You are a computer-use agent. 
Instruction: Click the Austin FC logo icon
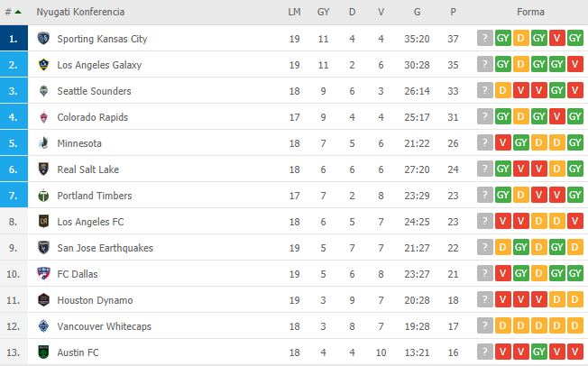[43, 352]
